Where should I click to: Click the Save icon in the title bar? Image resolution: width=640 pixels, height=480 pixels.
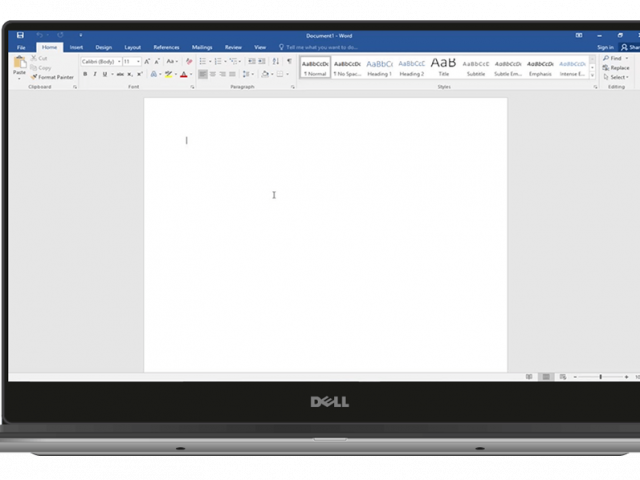click(x=20, y=35)
